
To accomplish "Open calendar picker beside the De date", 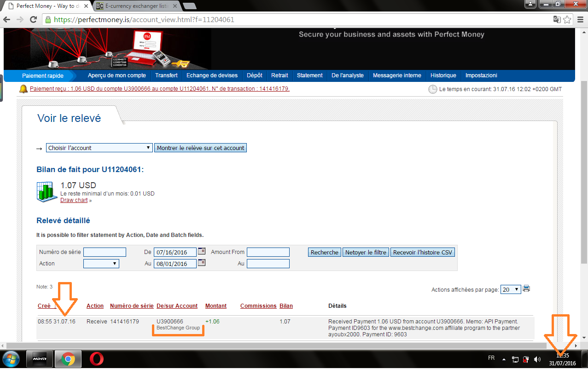I will [202, 251].
